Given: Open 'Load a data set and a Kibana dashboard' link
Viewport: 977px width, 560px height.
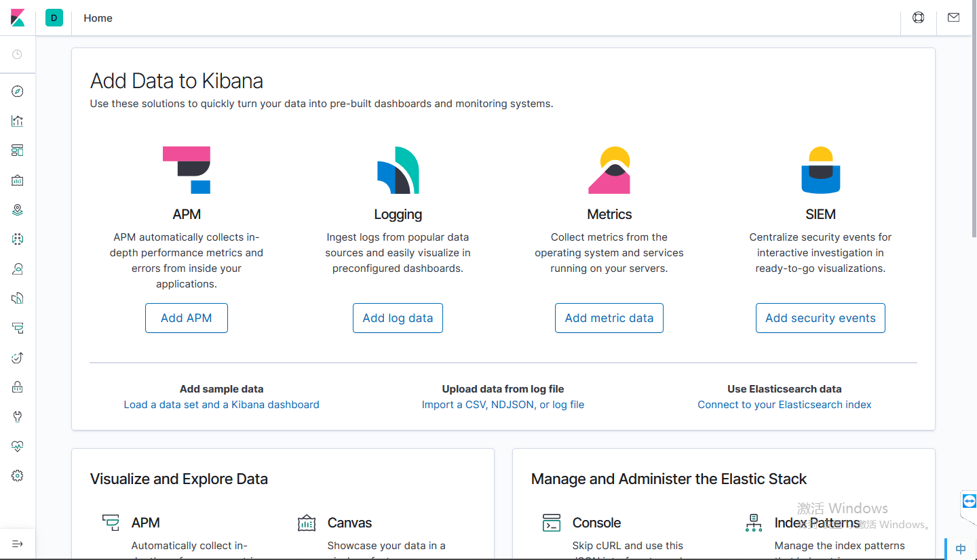Looking at the screenshot, I should [221, 405].
